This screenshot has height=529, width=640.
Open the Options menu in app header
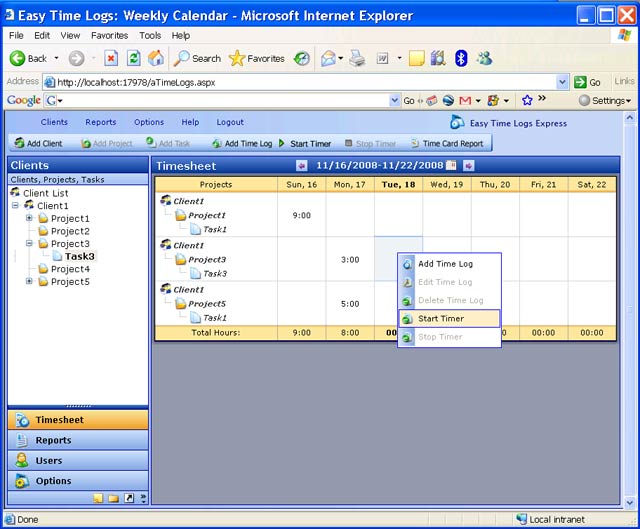click(149, 122)
